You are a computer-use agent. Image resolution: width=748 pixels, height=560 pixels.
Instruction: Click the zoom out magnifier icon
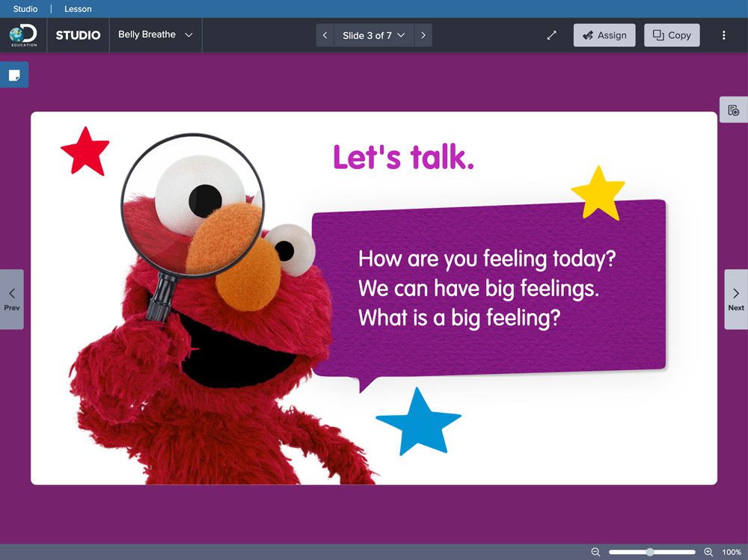coord(596,552)
